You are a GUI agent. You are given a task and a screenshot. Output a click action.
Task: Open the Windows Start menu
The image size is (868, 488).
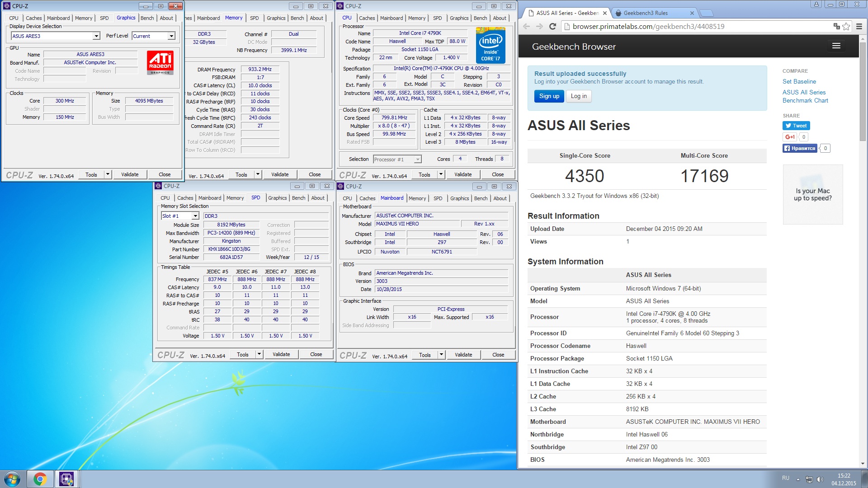point(12,479)
